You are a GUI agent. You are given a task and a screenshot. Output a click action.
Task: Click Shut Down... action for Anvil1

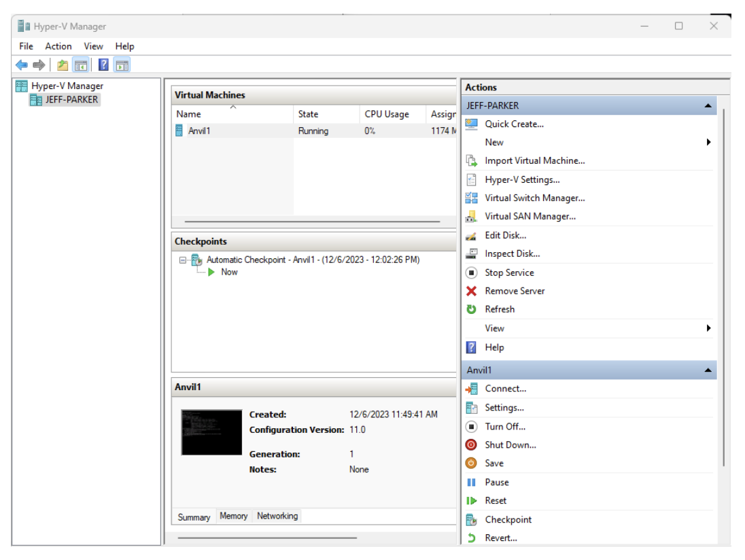pyautogui.click(x=510, y=445)
